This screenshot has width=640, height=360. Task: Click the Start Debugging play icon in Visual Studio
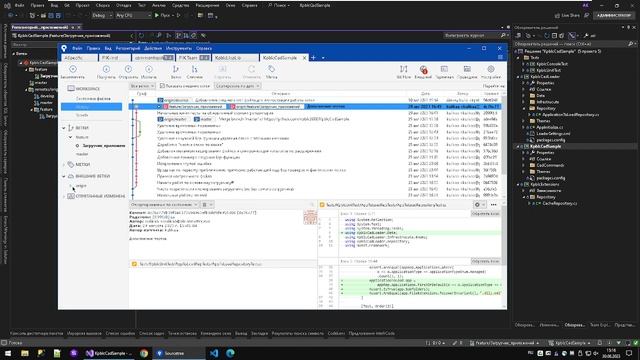pos(157,16)
